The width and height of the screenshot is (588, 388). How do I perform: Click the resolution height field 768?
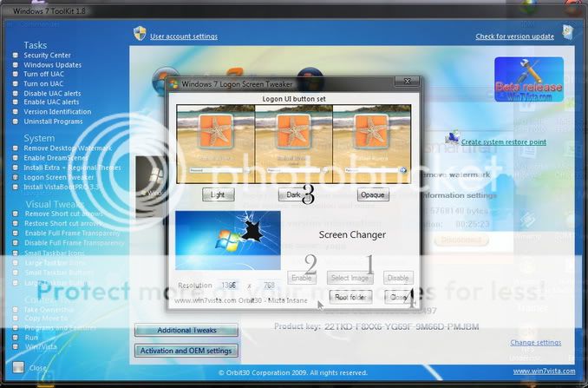click(x=270, y=286)
